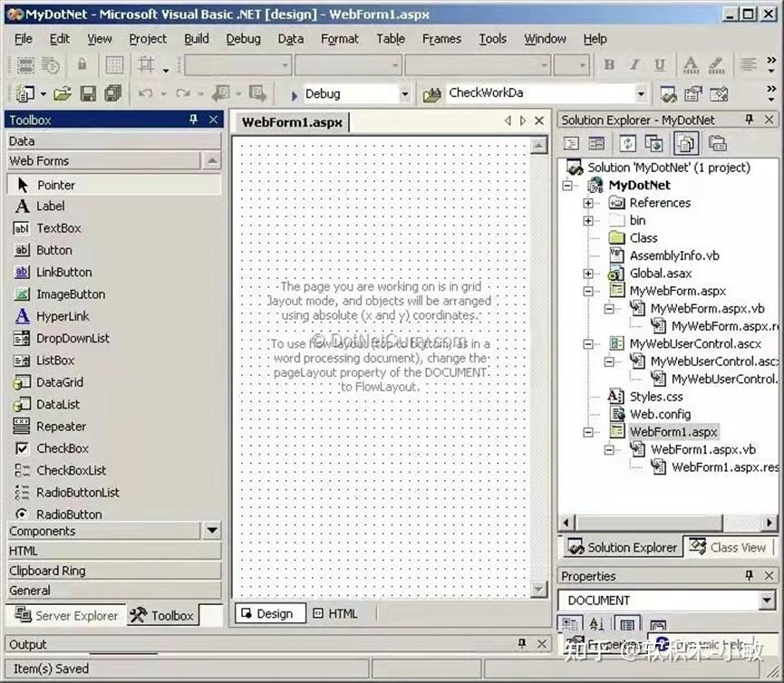Image resolution: width=784 pixels, height=683 pixels.
Task: Open the Debug configuration dropdown
Action: [402, 93]
